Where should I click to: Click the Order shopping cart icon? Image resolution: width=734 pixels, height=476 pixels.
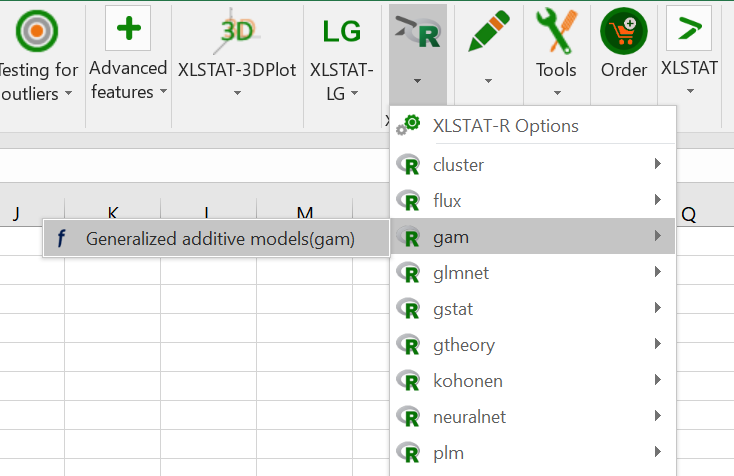(624, 31)
